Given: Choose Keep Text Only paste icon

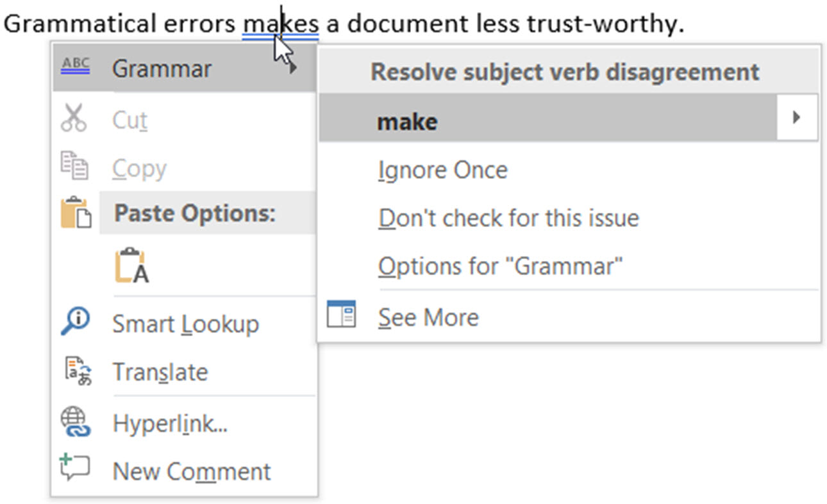Looking at the screenshot, I should (x=132, y=265).
